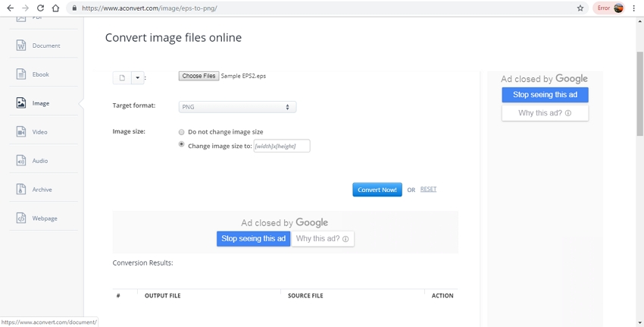Open the Target format PNG dropdown

[x=237, y=107]
